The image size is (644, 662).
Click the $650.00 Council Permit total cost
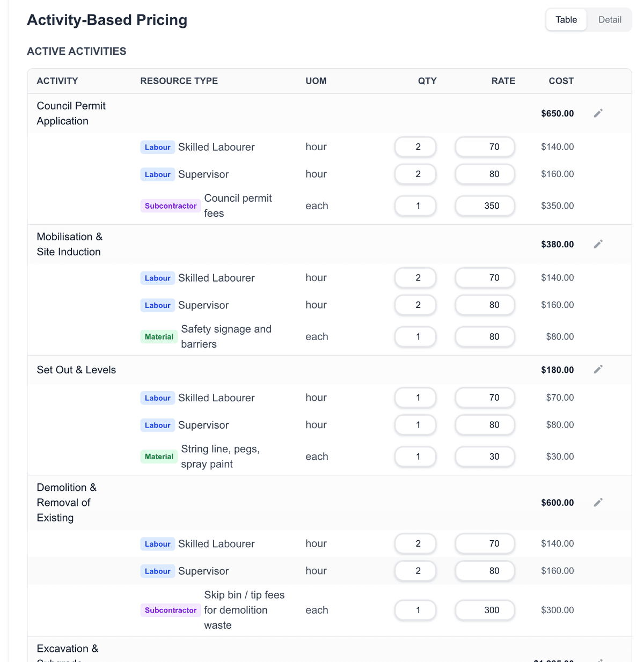click(557, 114)
